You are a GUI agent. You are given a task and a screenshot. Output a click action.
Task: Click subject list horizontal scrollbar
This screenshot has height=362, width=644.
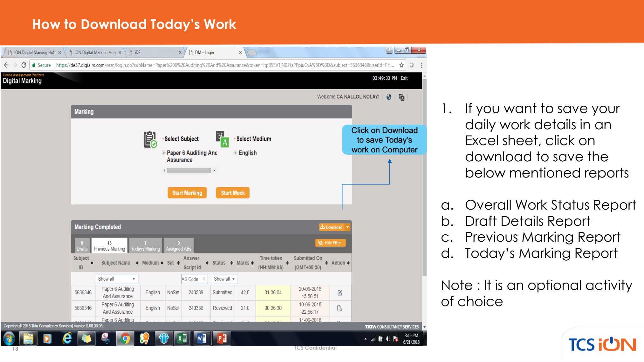click(x=189, y=171)
